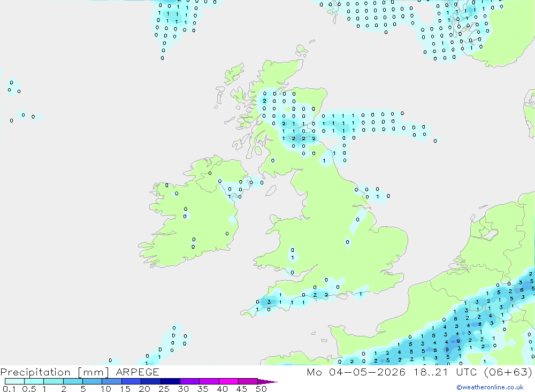Select the 30–35 mm legend swatch
Screen dimensions: 535x392
pyautogui.click(x=190, y=381)
